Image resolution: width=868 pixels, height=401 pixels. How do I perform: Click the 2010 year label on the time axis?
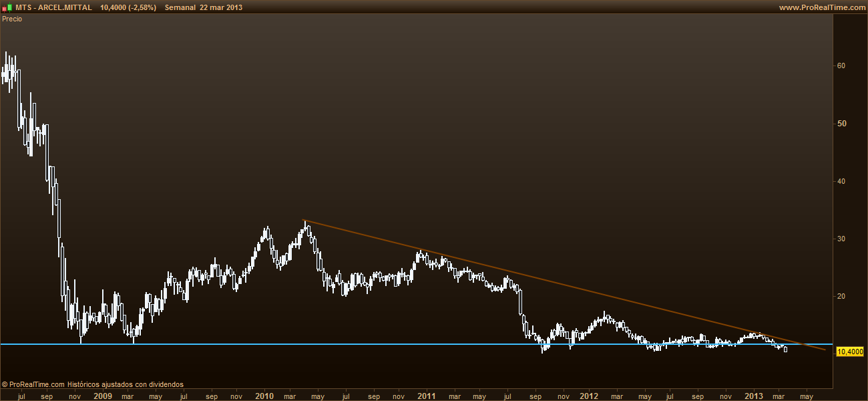[x=265, y=396]
